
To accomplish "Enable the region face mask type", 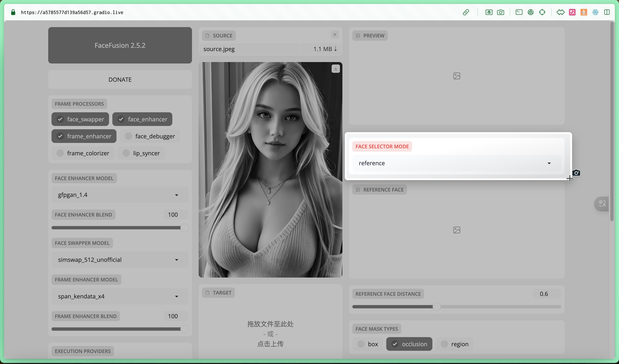I will click(x=455, y=344).
